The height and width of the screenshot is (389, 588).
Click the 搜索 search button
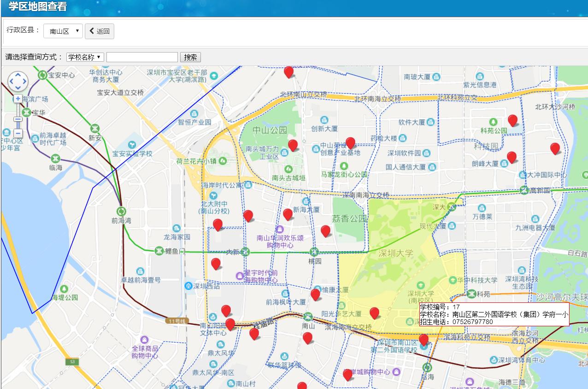[190, 57]
